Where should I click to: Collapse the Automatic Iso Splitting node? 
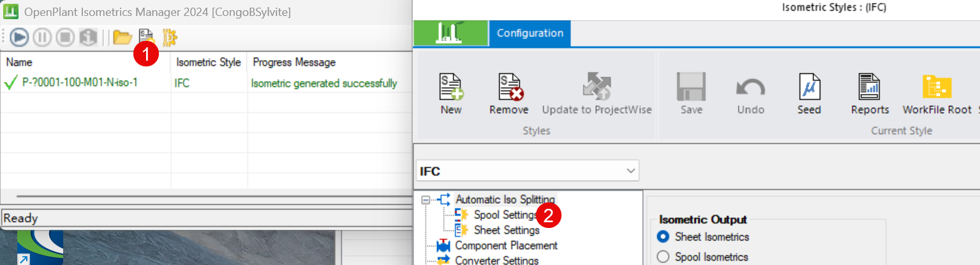[x=426, y=200]
